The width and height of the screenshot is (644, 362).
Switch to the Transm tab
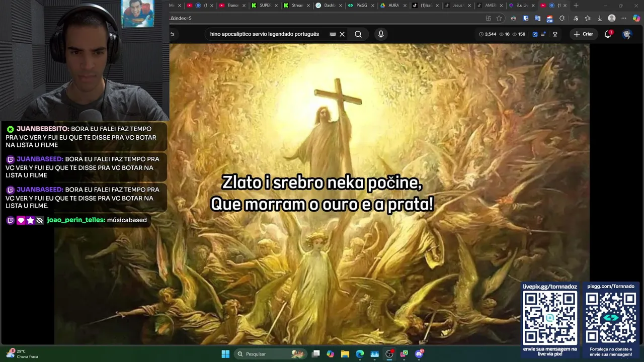232,6
